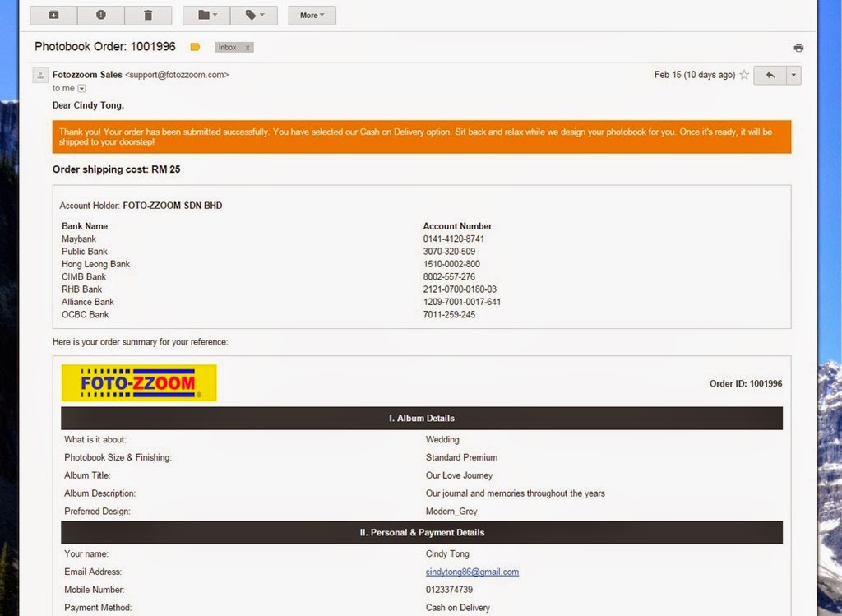Screen dimensions: 842x616
Task: Show details arrow next to 'to me'
Action: tap(81, 89)
